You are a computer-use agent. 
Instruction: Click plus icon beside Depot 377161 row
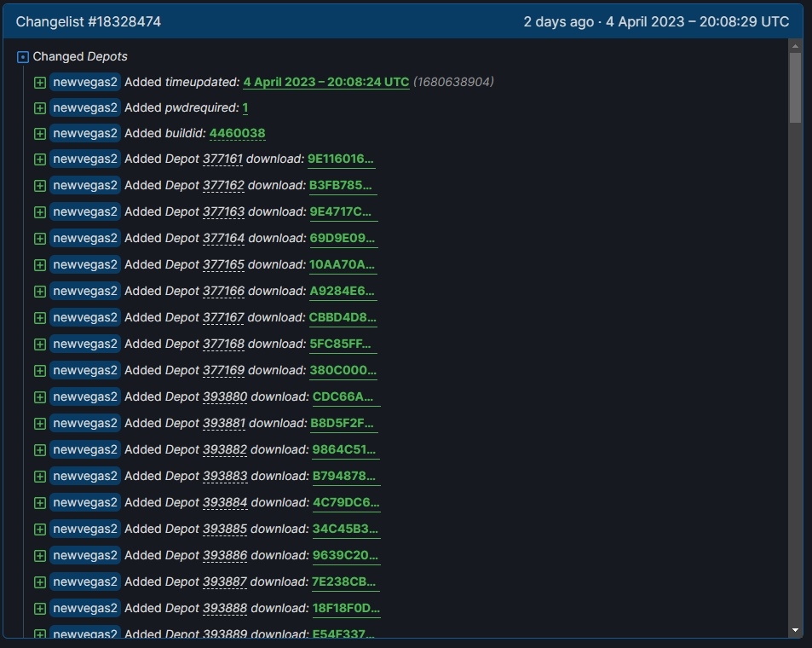point(39,159)
